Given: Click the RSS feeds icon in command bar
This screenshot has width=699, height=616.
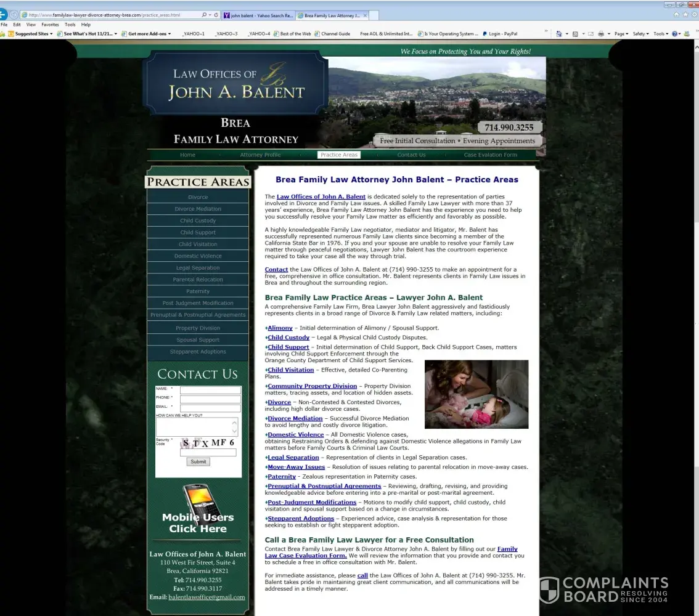Looking at the screenshot, I should 575,34.
